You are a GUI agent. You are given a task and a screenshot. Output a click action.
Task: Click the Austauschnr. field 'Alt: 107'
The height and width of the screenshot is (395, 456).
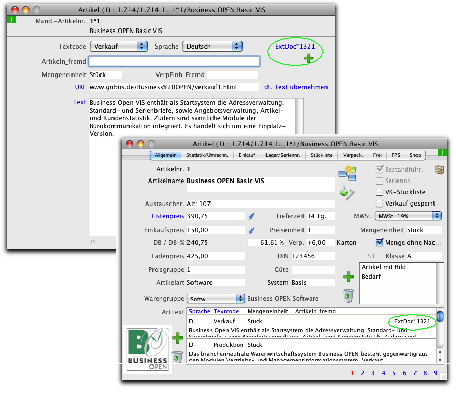tap(261, 204)
